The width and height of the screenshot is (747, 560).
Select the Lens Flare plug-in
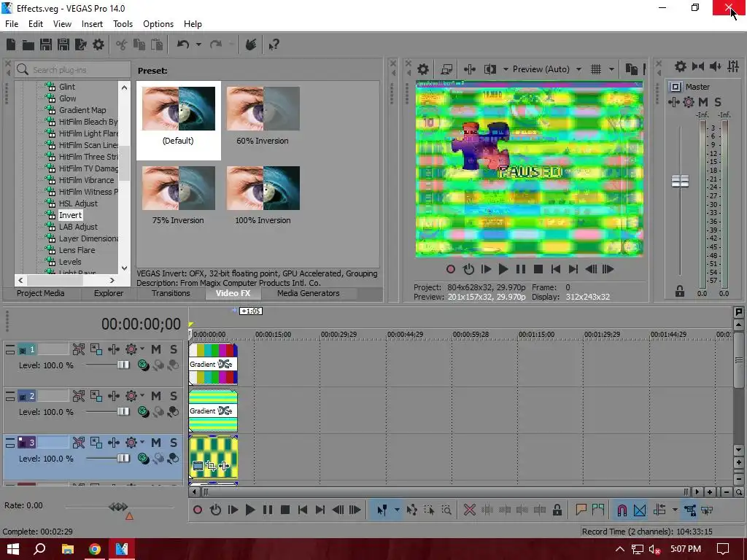[x=77, y=250]
